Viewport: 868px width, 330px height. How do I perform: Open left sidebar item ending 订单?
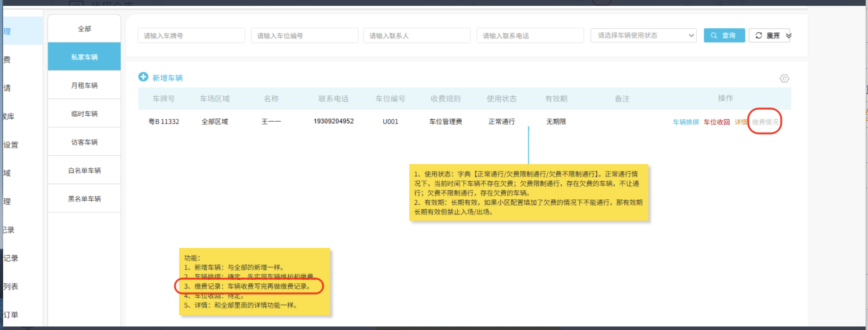click(x=11, y=315)
